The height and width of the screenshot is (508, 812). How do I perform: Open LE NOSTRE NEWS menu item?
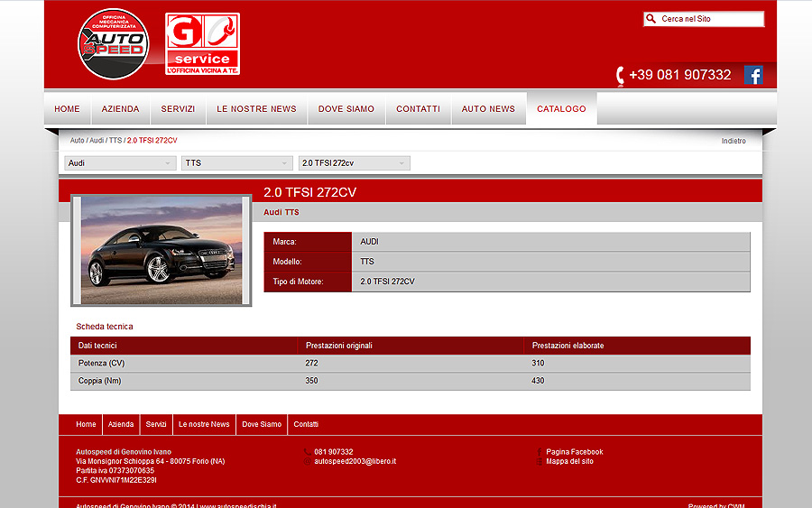tap(257, 109)
